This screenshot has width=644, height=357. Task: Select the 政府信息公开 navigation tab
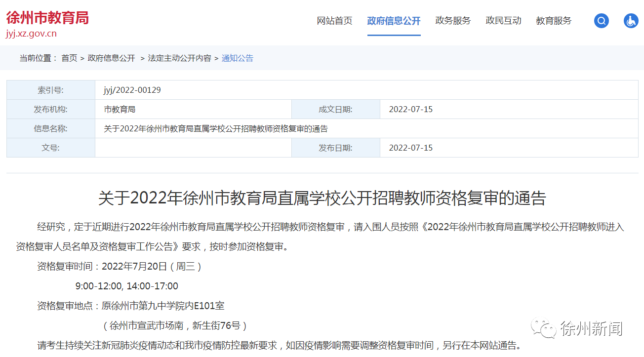(394, 21)
